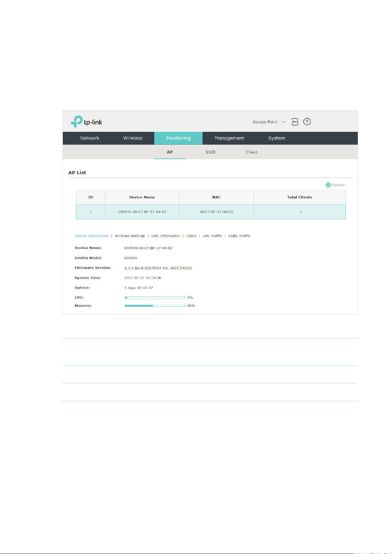This screenshot has width=392, height=554.
Task: Show LAN Traffic details
Action: click(212, 236)
